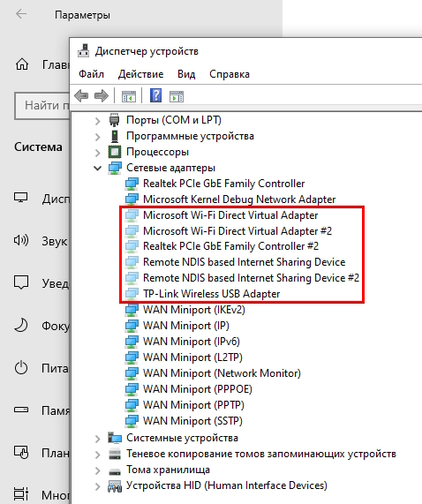Screen dimensions: 422x504
Task: Click the Устройства HID (Human Interface Devices) label
Action: 227,485
